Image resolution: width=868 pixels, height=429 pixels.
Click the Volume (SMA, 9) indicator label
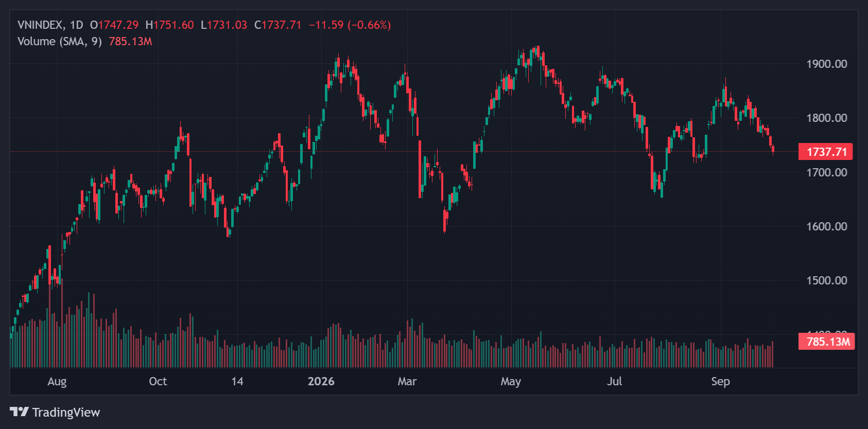click(x=60, y=41)
